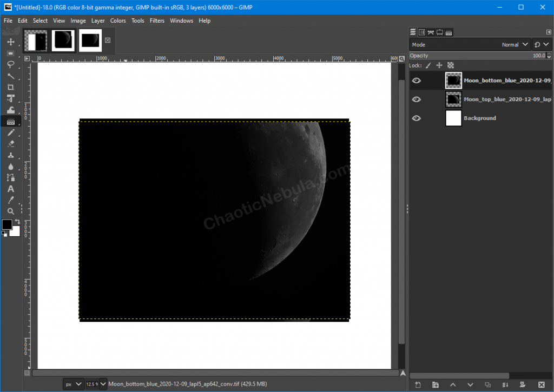Toggle visibility of Moon_bottom_blue layer
554x392 pixels.
417,80
